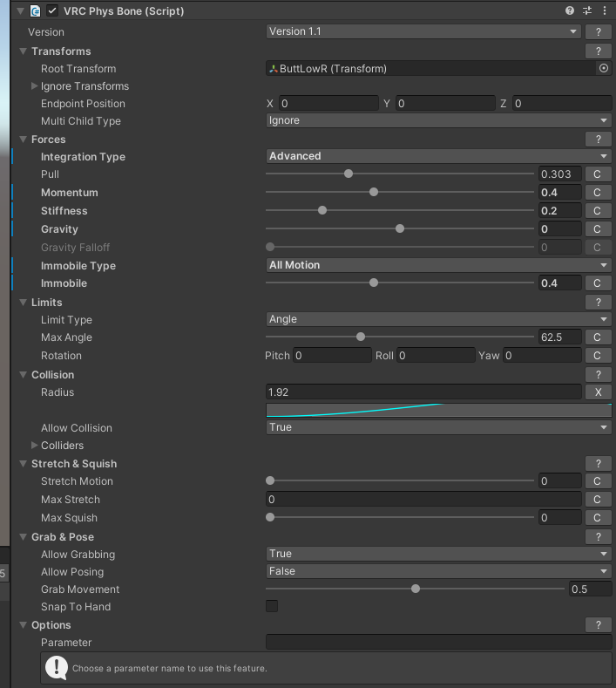The height and width of the screenshot is (688, 616).
Task: Open component presets icon in header
Action: click(587, 10)
